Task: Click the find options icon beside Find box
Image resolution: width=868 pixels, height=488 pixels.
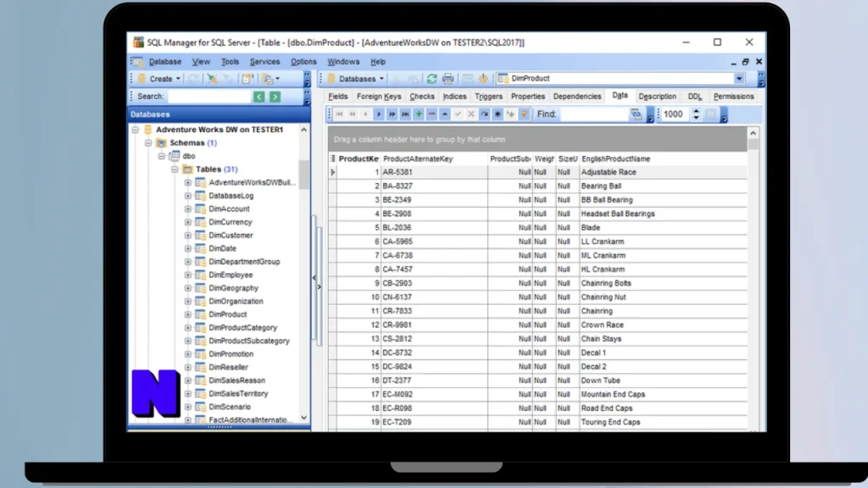Action: (636, 114)
